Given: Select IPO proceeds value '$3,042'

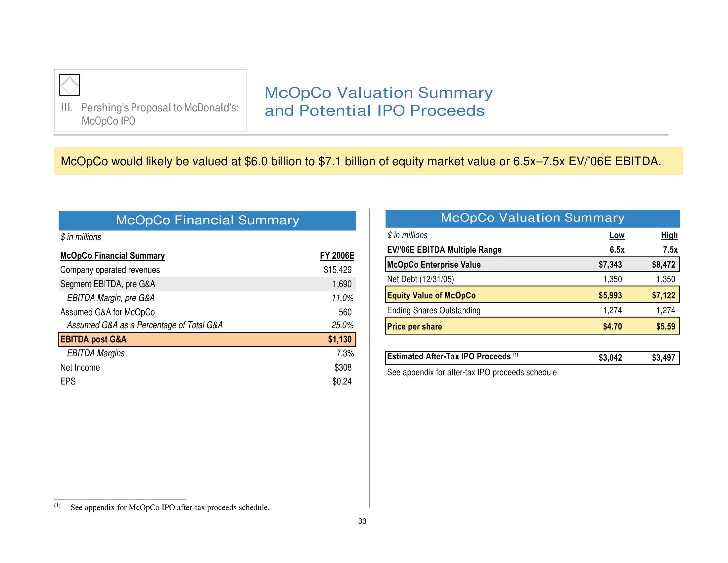Looking at the screenshot, I should [x=610, y=358].
